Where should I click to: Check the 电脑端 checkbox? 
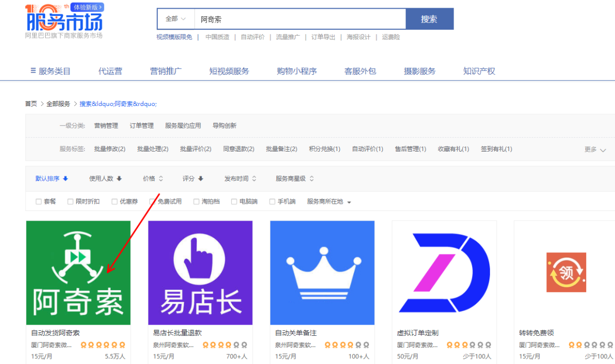click(x=234, y=202)
